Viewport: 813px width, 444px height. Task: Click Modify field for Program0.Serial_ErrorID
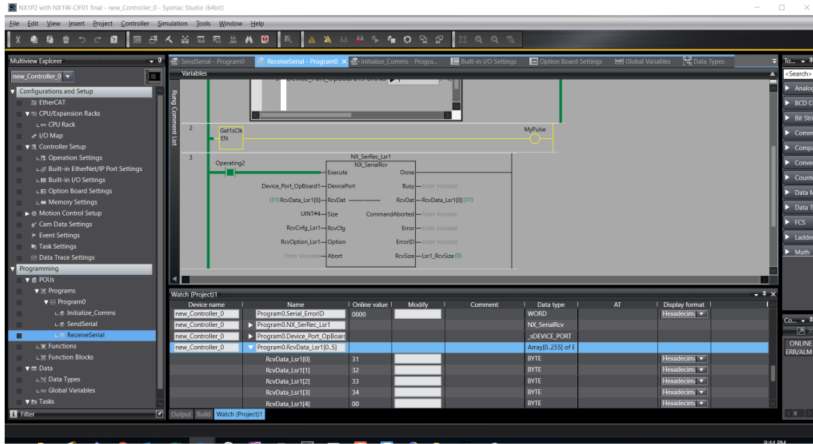[x=417, y=314]
